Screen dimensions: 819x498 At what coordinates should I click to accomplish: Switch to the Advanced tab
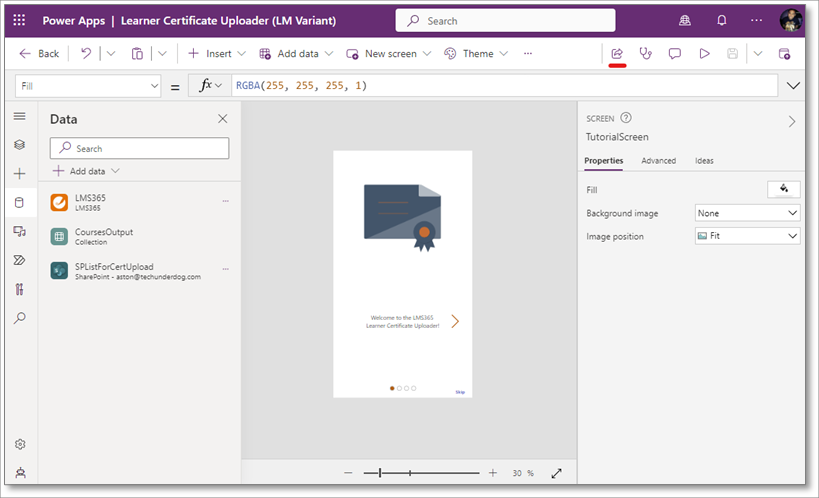[658, 161]
